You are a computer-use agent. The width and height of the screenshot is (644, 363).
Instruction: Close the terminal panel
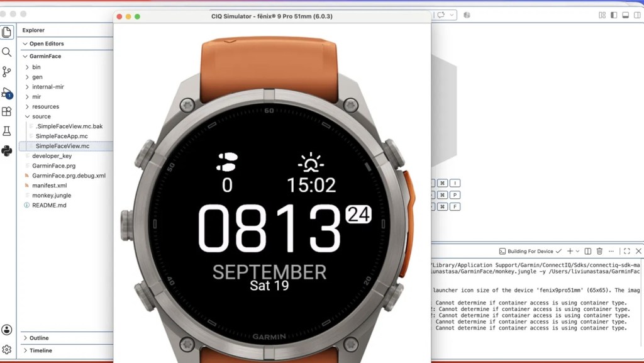(638, 251)
